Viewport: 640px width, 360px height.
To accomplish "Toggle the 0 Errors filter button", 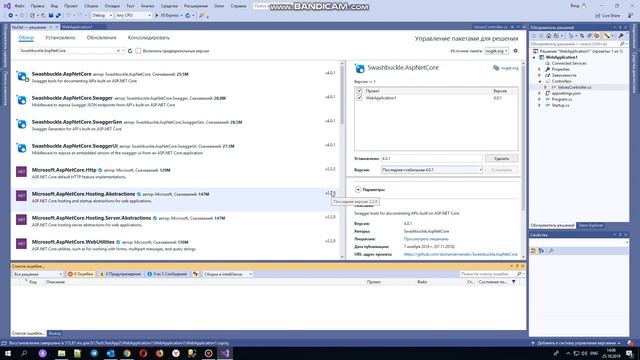I will [81, 274].
